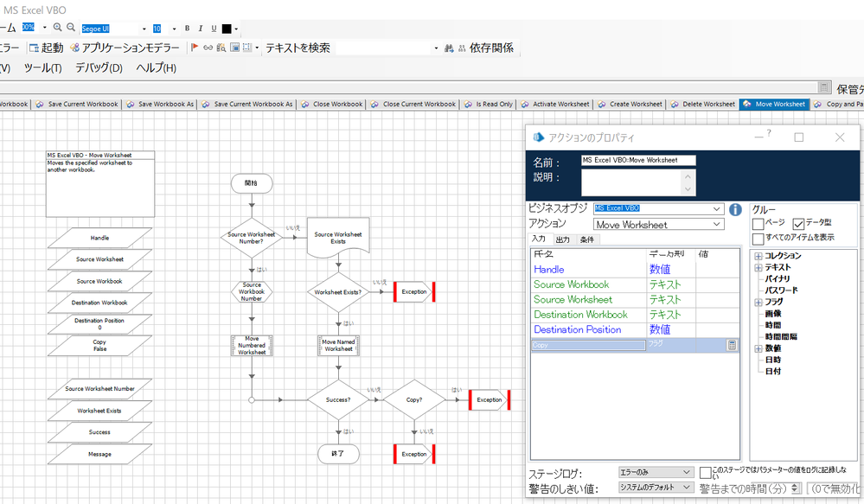The height and width of the screenshot is (504, 864).
Task: Switch to Close Current Workbook tab
Action: pyautogui.click(x=413, y=104)
